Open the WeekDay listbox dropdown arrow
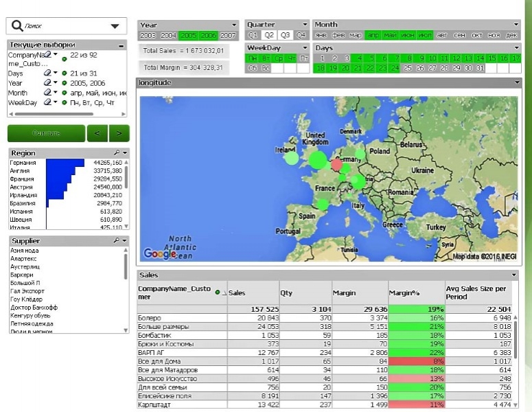The image size is (532, 412). point(305,47)
